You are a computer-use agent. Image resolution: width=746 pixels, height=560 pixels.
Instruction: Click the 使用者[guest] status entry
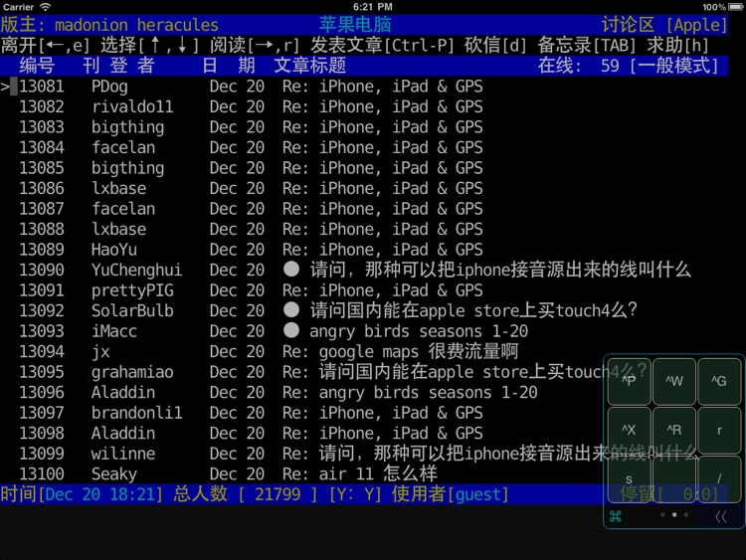450,494
